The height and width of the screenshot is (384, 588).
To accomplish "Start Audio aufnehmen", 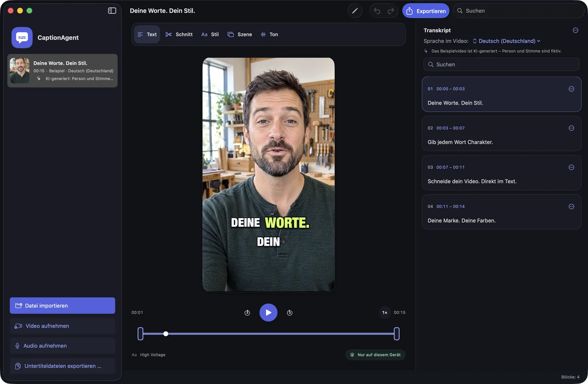I will click(62, 346).
